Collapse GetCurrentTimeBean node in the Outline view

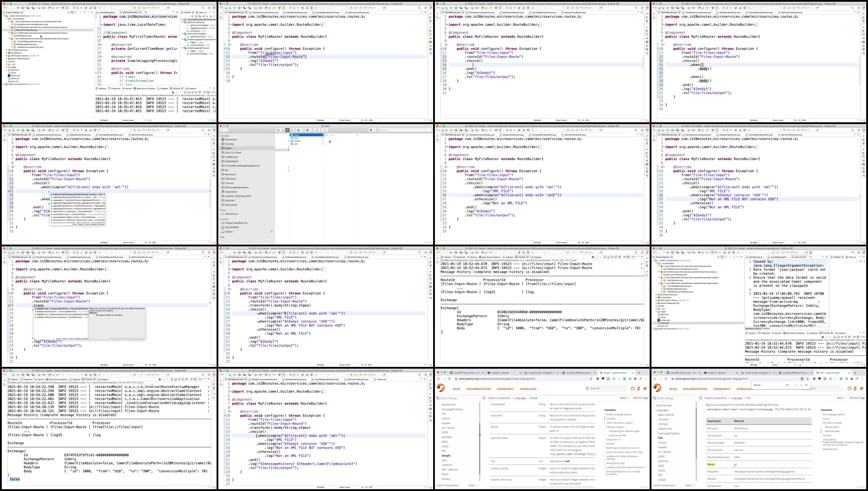coord(183,34)
